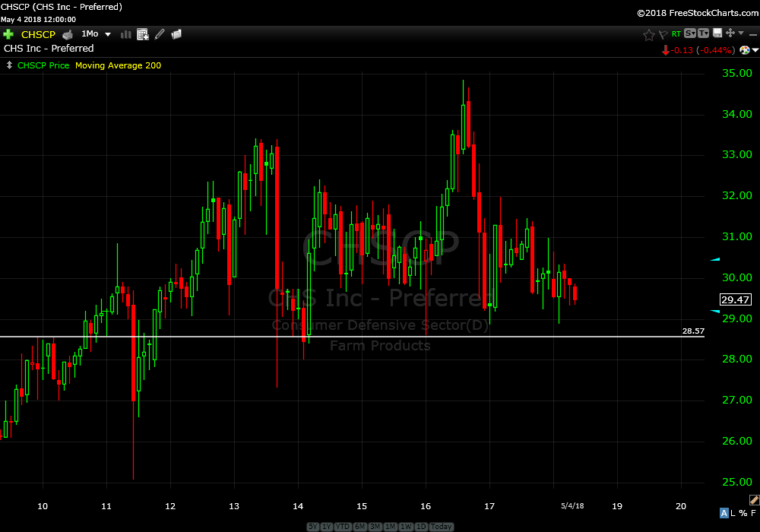Click the Moving Average 200 legend label
Screen dimensions: 760x532
(118, 65)
